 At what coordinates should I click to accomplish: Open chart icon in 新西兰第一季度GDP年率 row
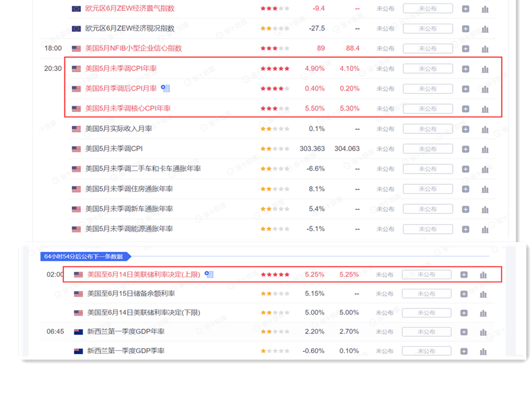coord(483,332)
